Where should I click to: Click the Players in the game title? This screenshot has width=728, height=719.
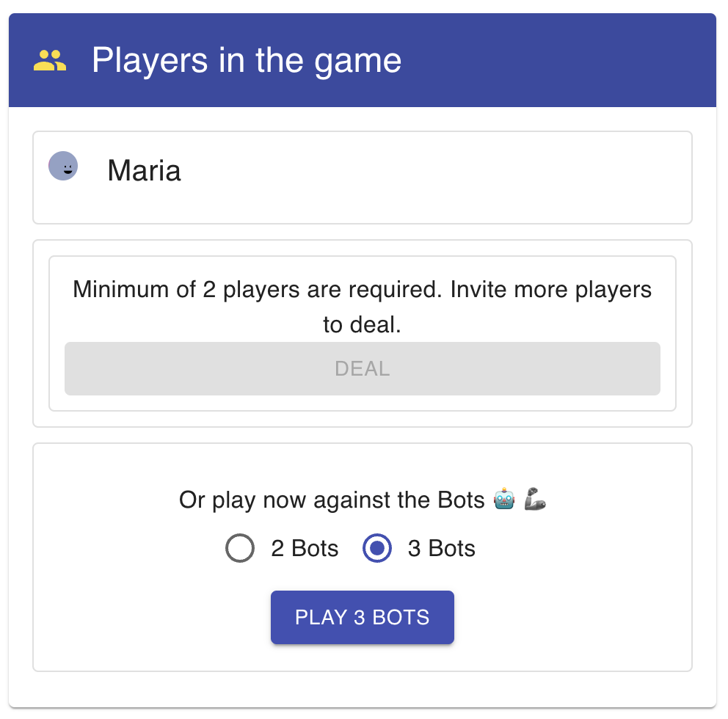point(247,60)
